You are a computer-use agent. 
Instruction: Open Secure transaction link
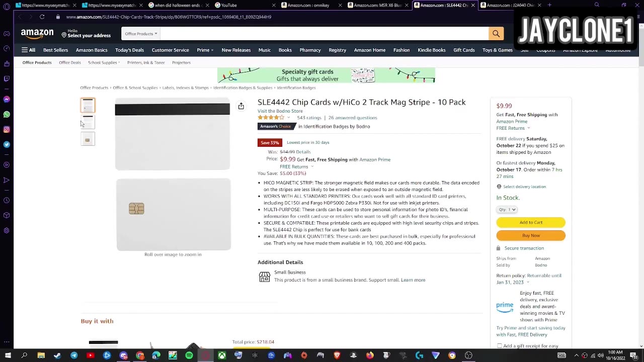click(524, 248)
